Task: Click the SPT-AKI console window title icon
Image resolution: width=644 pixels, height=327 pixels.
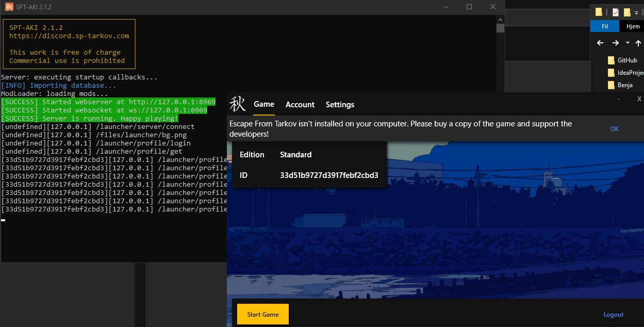Action: click(9, 7)
